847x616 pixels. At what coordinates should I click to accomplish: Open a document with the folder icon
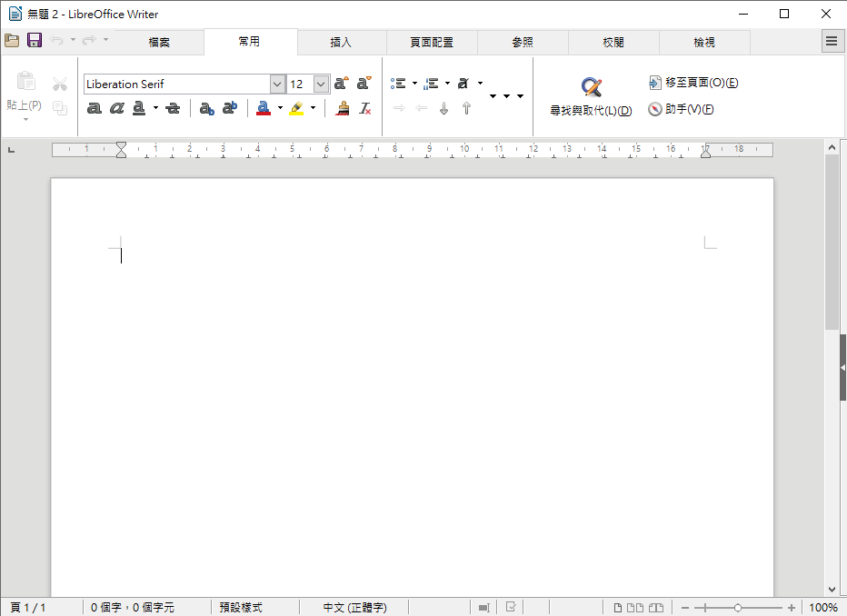[x=12, y=41]
